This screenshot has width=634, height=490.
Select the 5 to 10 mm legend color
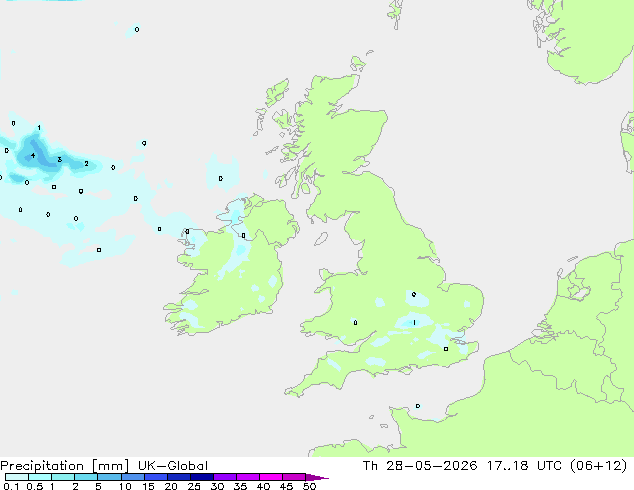[x=110, y=477]
